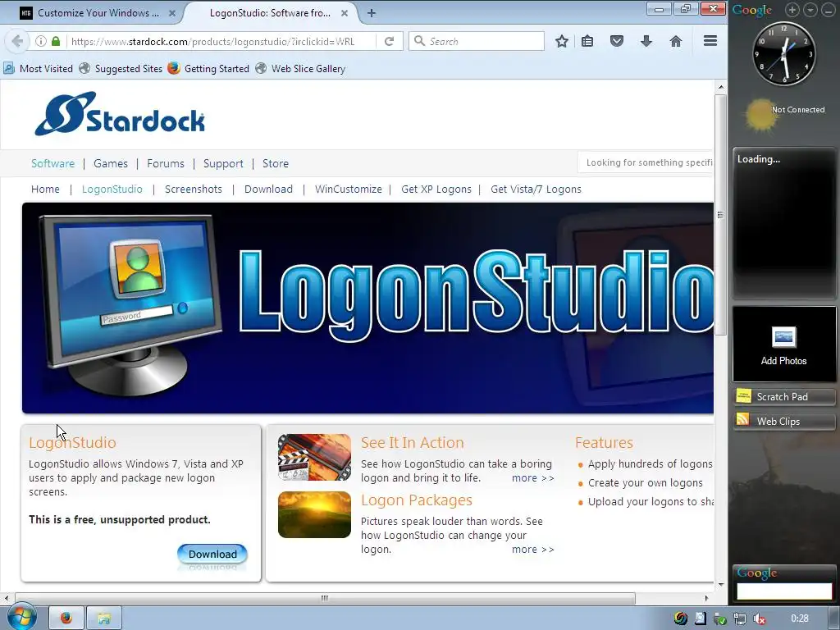Close the Customize Your Windows tab
Screen dimensions: 840x630
tap(172, 13)
